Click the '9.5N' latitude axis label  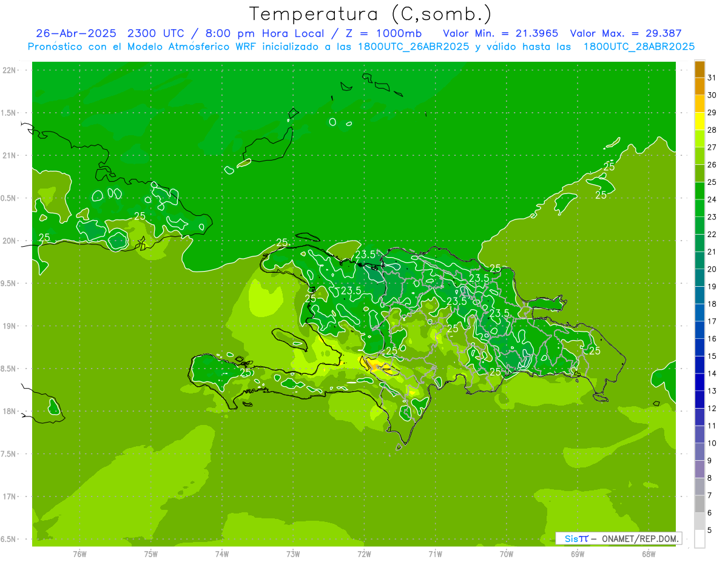(8, 284)
